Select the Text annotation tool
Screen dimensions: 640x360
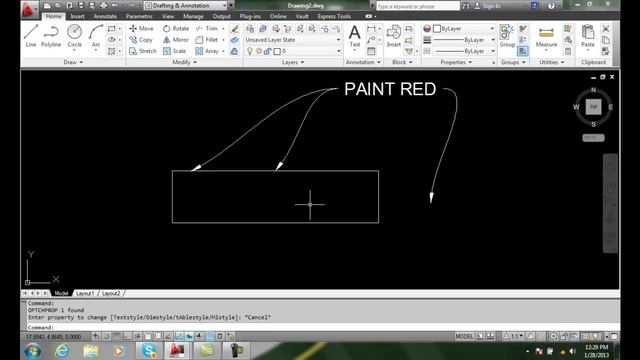(x=355, y=36)
